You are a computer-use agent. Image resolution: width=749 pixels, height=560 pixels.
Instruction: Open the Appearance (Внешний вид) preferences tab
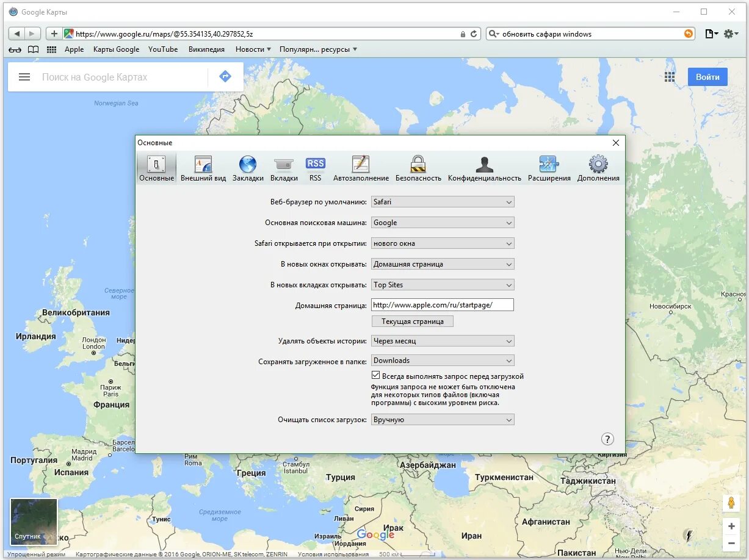tap(203, 168)
